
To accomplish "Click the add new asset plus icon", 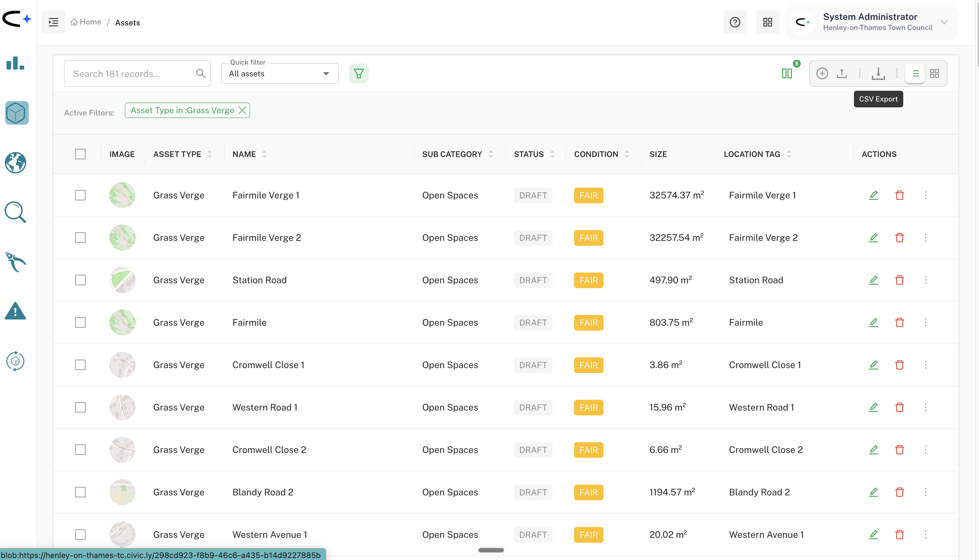I will tap(822, 73).
